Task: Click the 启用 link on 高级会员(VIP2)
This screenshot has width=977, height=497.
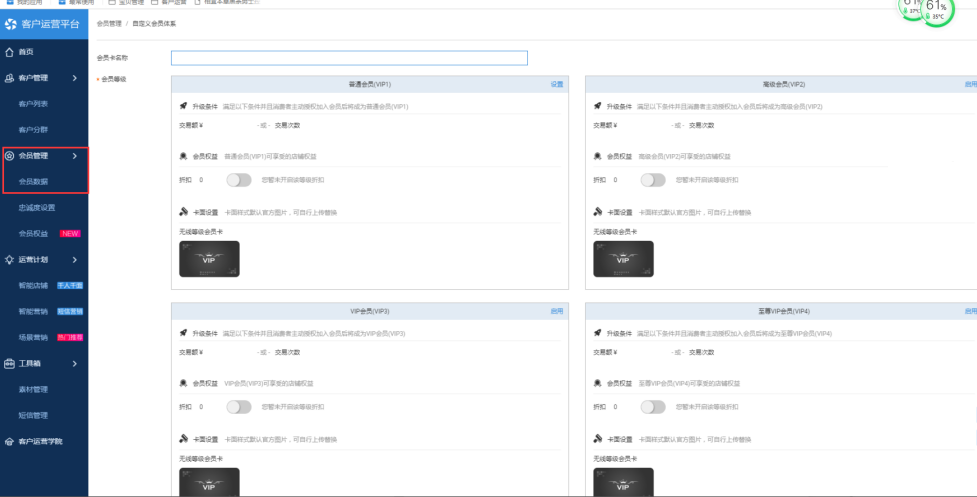Action: 971,84
